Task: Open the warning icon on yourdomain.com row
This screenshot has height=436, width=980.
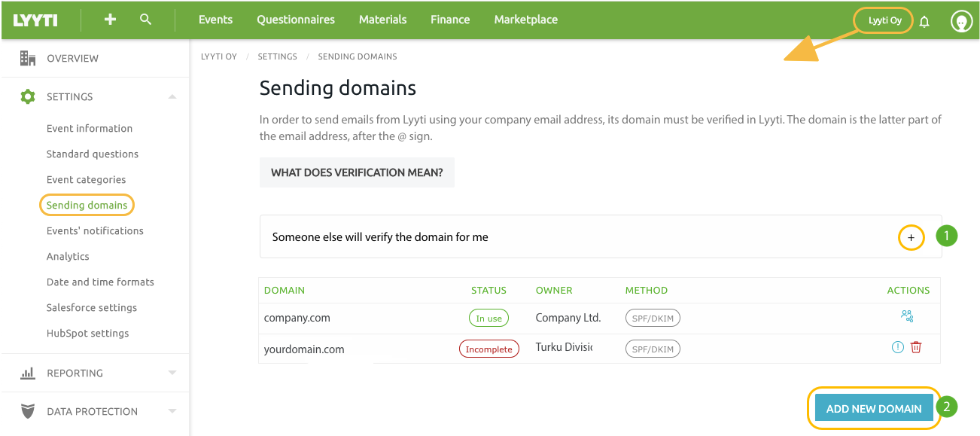Action: [x=896, y=347]
